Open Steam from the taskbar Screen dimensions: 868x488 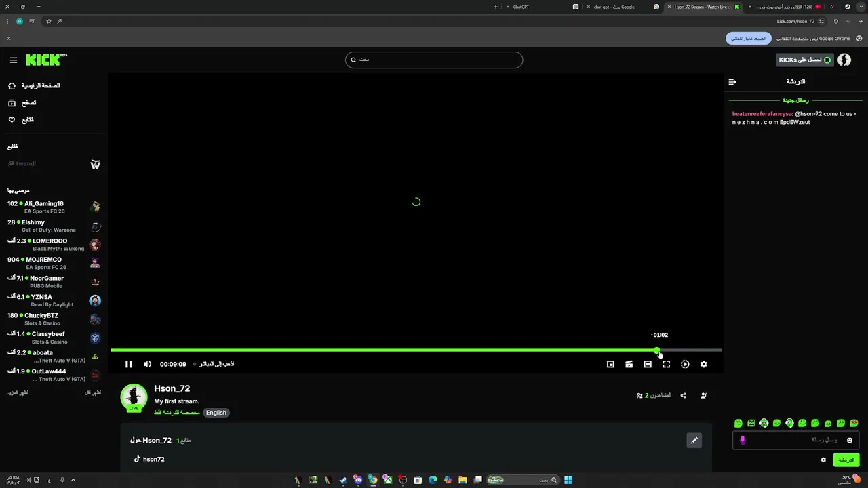pyautogui.click(x=342, y=480)
